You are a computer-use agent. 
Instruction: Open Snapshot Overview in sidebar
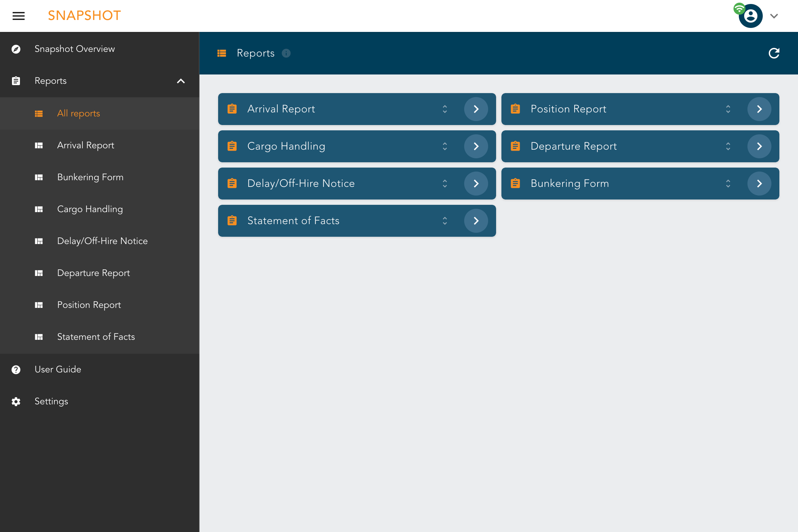point(100,49)
